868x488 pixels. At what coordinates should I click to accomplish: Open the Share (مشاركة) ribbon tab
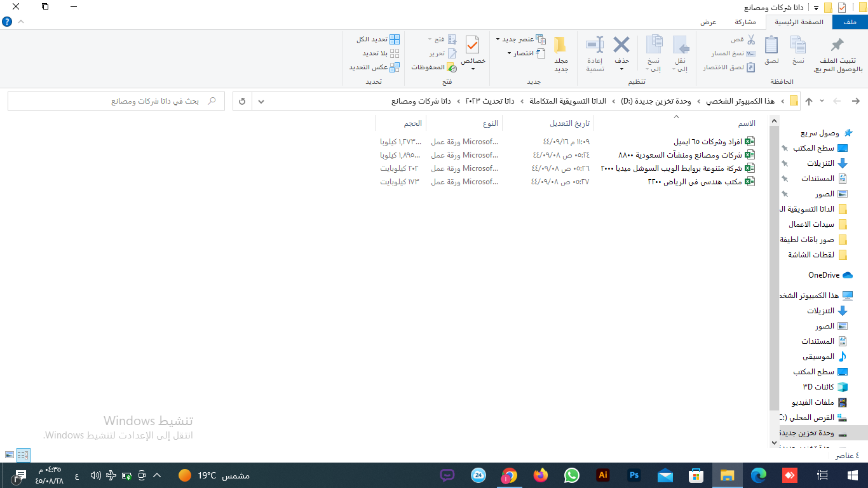tap(745, 22)
